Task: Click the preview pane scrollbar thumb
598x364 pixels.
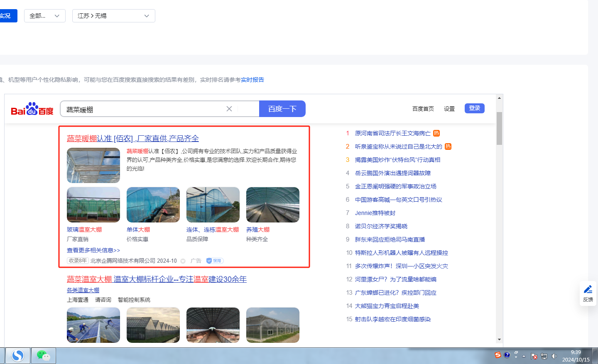Action: point(499,128)
